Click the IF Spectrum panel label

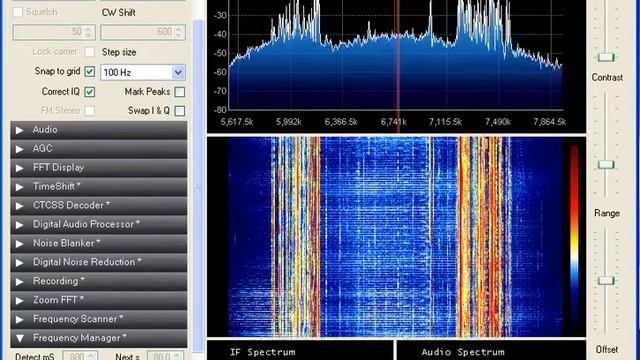coord(262,352)
